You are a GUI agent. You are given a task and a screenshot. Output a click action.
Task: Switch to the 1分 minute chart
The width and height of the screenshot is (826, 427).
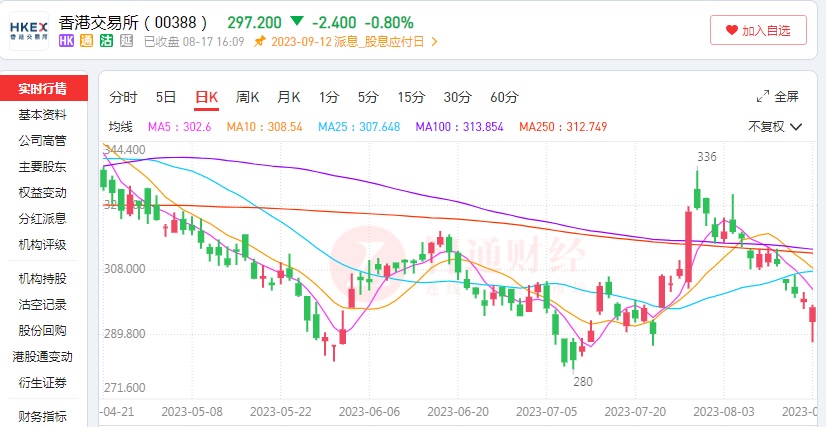click(329, 97)
